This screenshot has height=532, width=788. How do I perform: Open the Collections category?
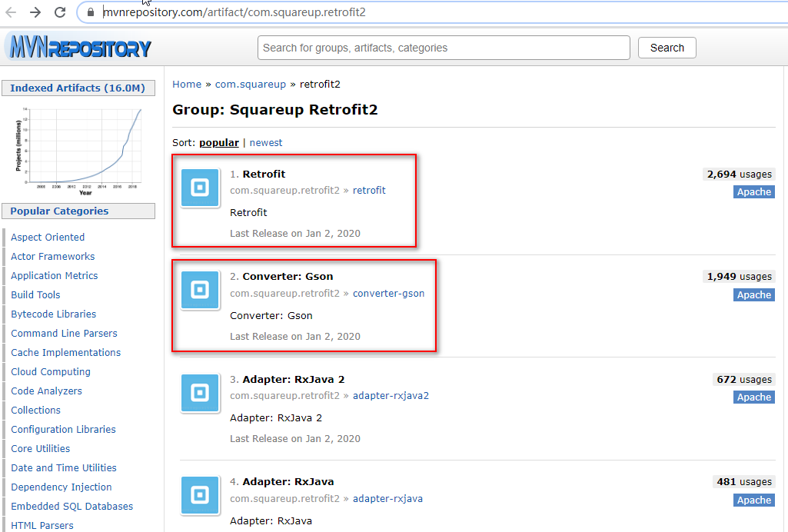(x=35, y=411)
